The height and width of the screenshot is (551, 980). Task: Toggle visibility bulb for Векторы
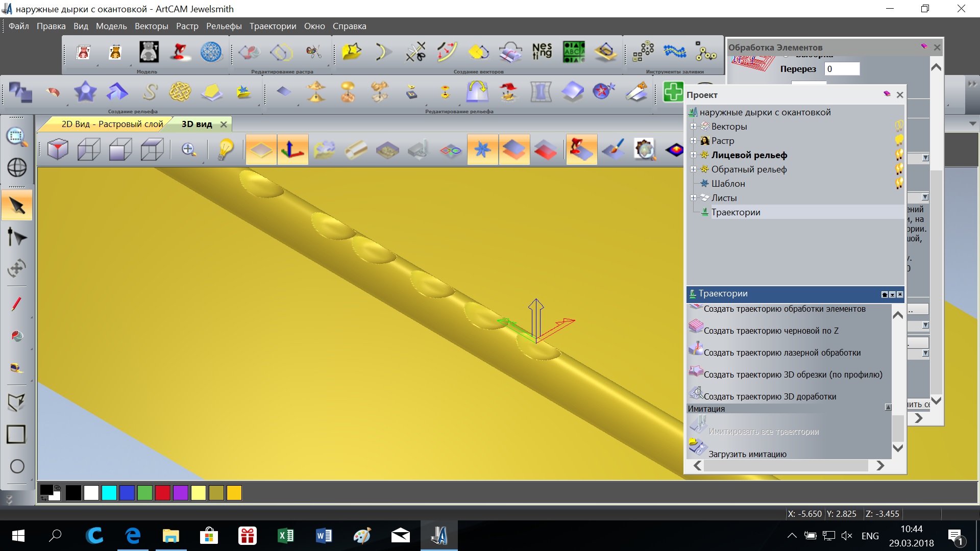[x=899, y=126]
